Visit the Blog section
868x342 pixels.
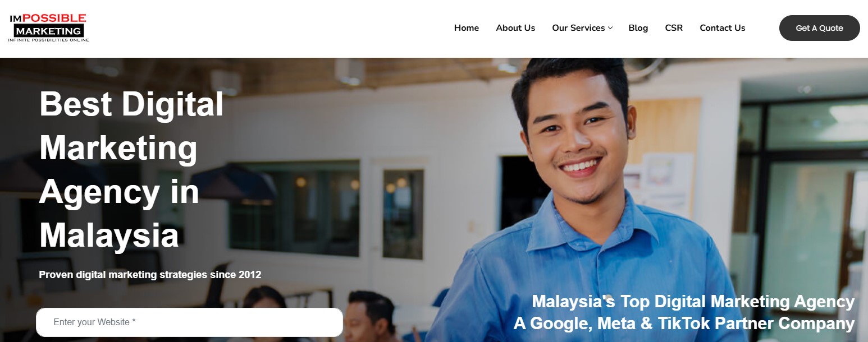click(638, 28)
